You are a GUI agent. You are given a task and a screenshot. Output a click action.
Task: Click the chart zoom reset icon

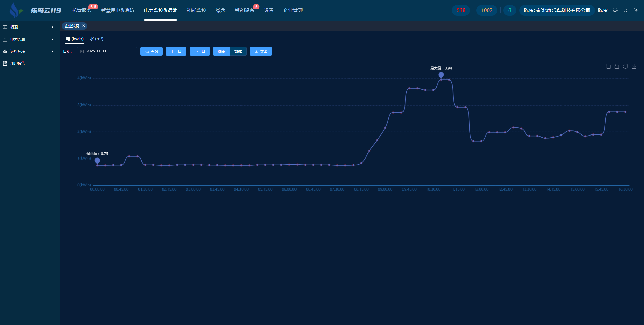tap(617, 66)
